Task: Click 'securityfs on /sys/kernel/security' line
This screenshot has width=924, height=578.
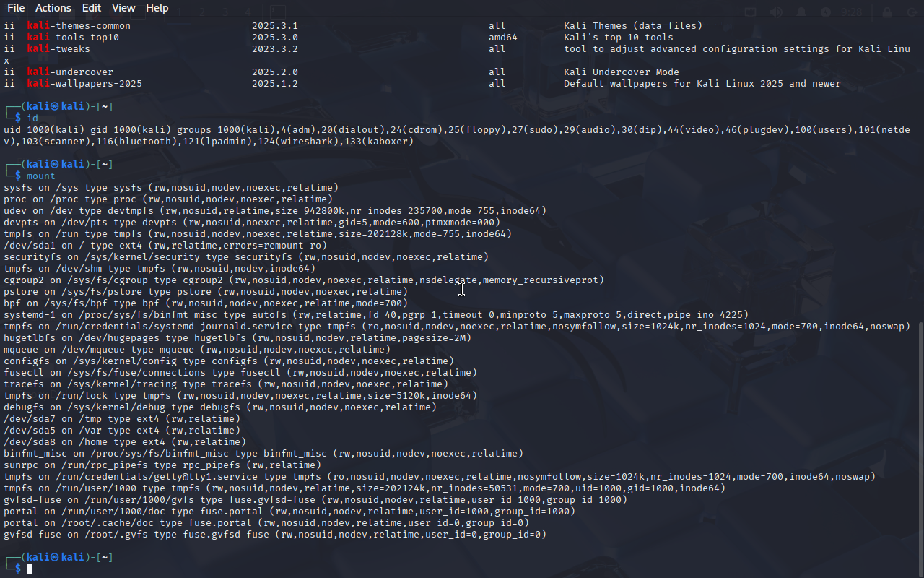Action: coord(246,257)
